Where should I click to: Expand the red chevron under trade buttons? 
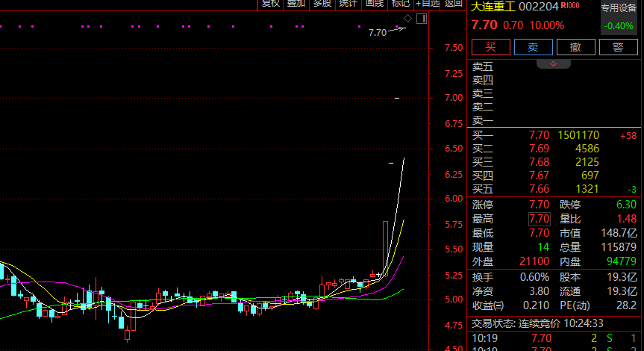tap(553, 63)
